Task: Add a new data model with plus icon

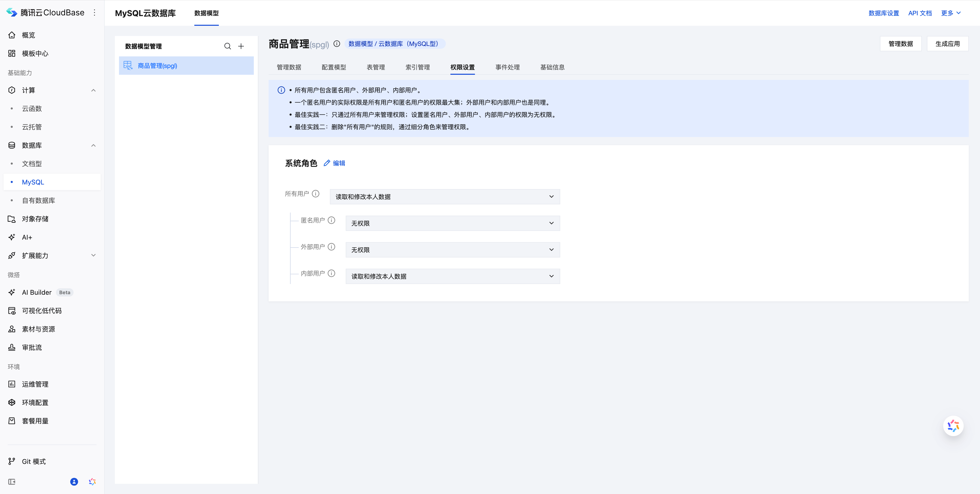Action: tap(241, 46)
